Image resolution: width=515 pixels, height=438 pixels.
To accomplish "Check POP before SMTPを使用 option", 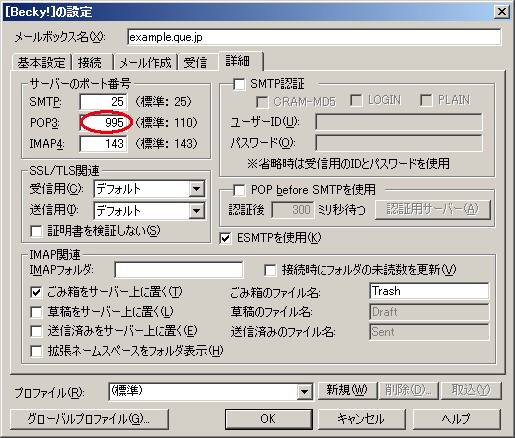I will tap(239, 190).
